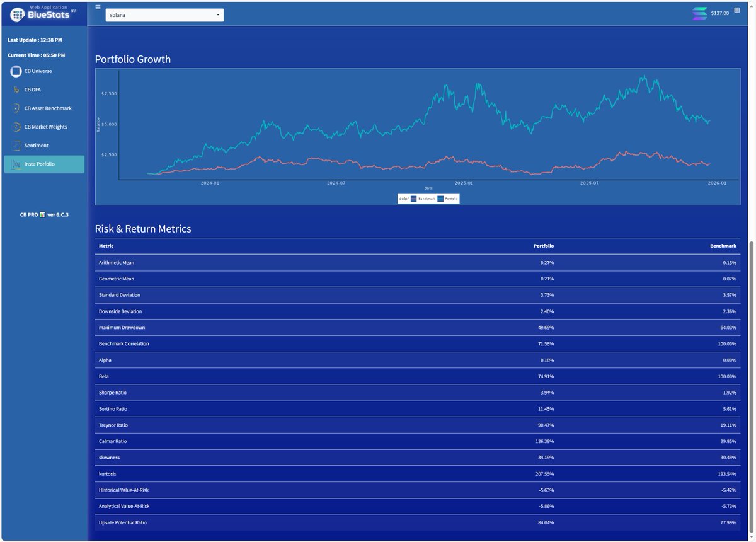This screenshot has width=756, height=542.
Task: Click the 193.54% benchmark kurtosis value
Action: (x=727, y=474)
